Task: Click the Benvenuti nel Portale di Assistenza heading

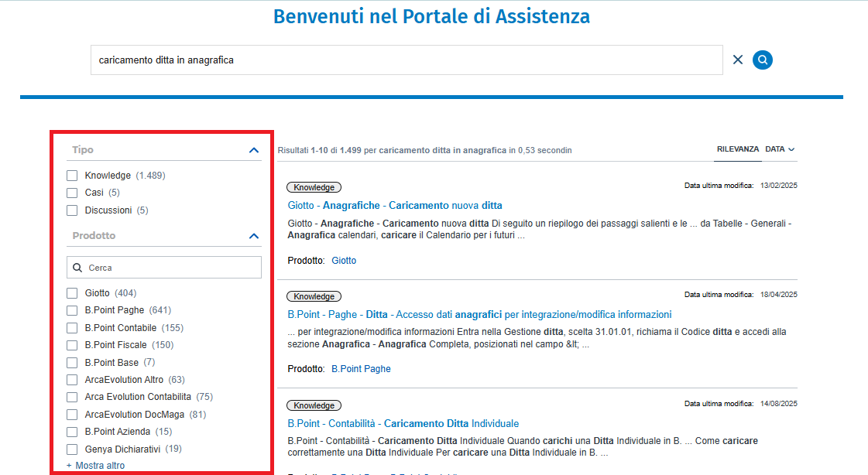Action: click(x=432, y=16)
